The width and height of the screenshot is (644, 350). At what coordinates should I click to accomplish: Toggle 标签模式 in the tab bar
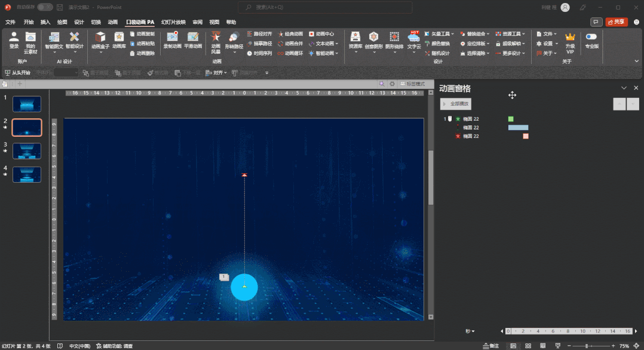coord(412,84)
